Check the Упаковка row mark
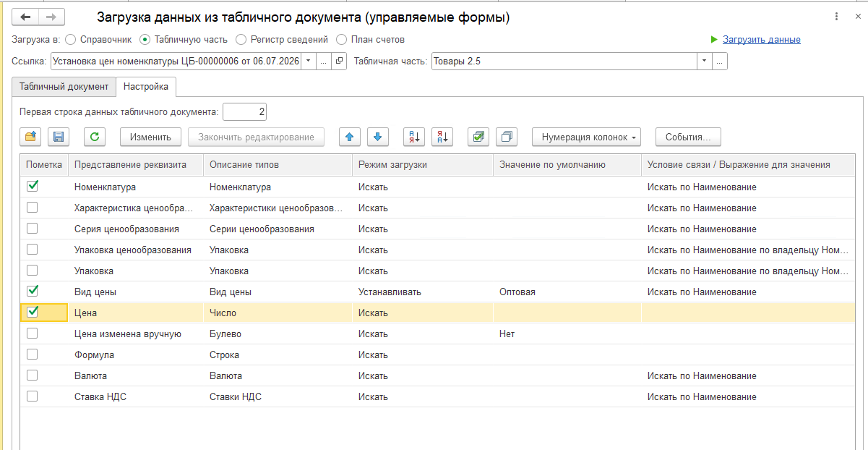Screen dimensions: 868x450 click(33, 271)
